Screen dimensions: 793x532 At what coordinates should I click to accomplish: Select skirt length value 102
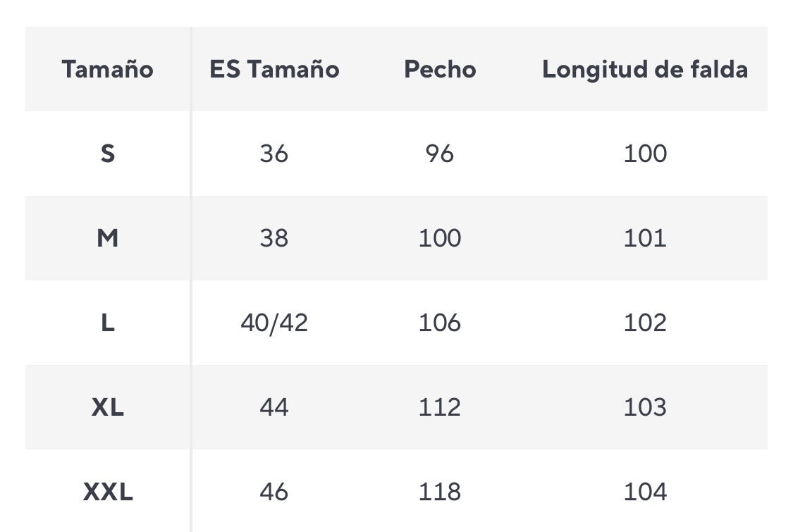coord(644,323)
